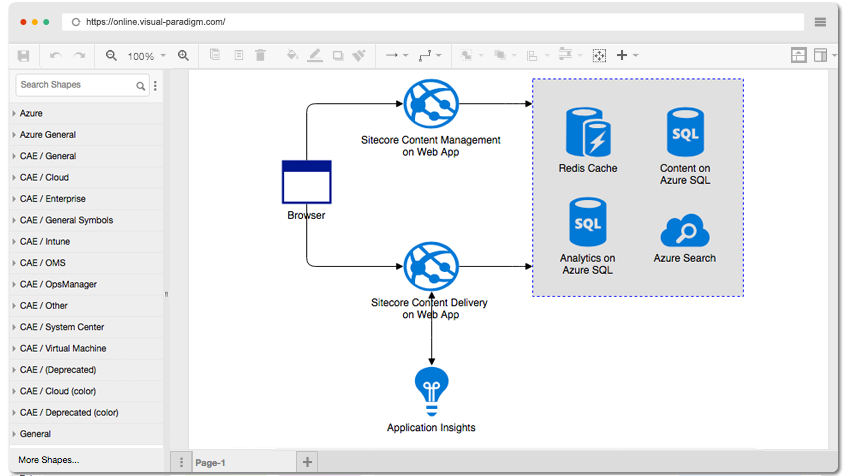Expand the CAE / Intune category
This screenshot has height=476, width=848.
[87, 242]
